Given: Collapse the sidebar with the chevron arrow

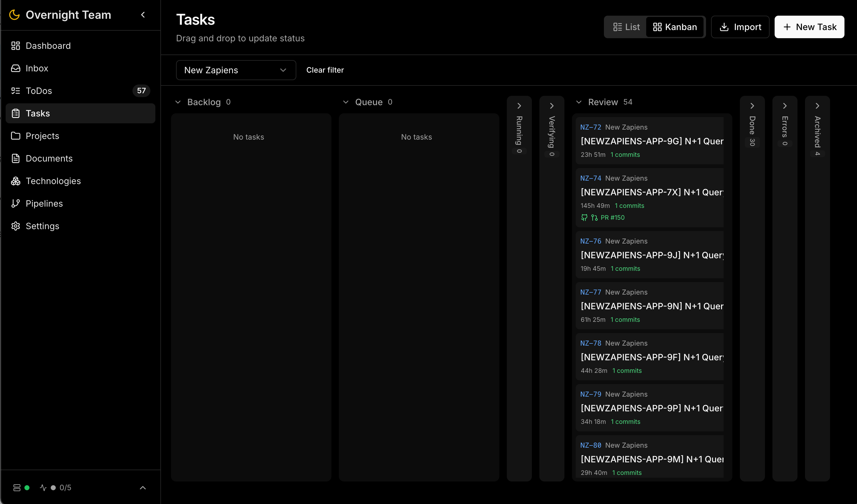Looking at the screenshot, I should (x=143, y=15).
